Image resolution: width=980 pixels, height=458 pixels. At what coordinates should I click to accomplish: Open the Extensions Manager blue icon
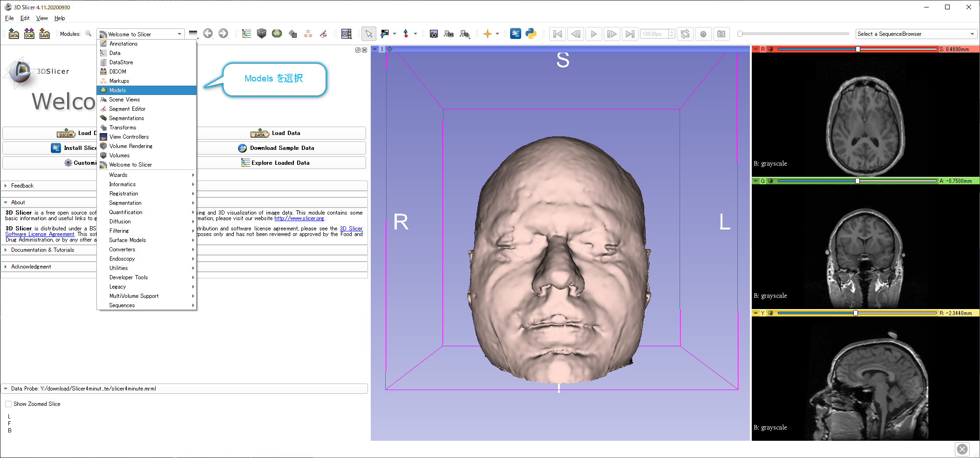pyautogui.click(x=516, y=34)
